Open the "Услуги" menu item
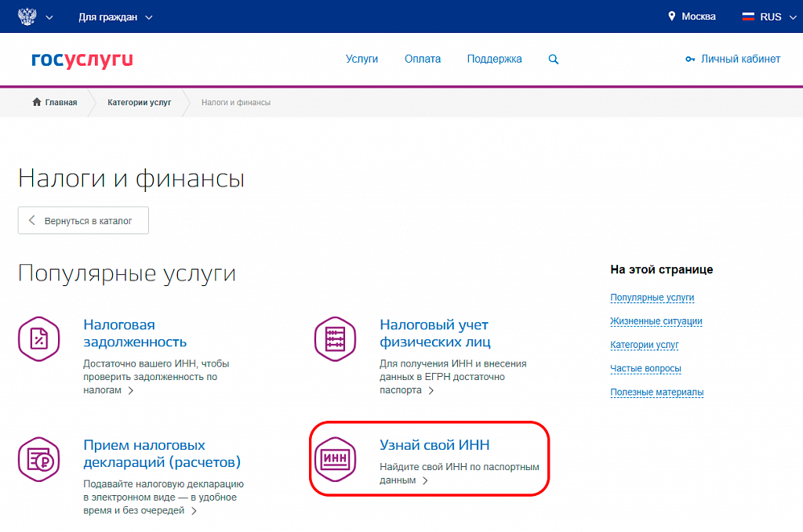This screenshot has width=803, height=532. [x=362, y=59]
